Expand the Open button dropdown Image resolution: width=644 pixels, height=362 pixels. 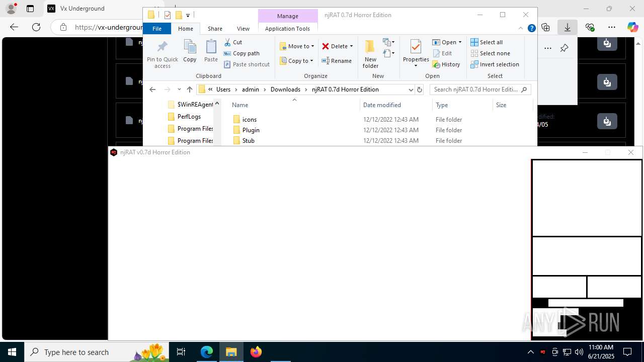[x=460, y=42]
